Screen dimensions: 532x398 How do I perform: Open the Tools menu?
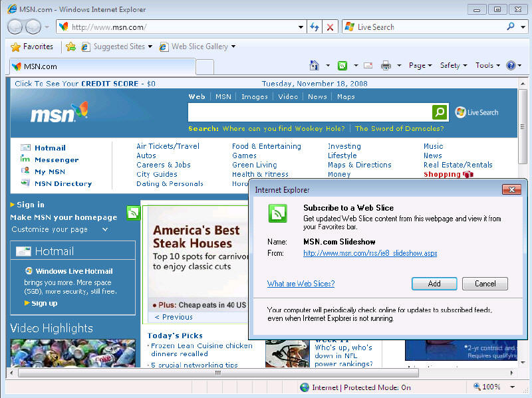(487, 65)
